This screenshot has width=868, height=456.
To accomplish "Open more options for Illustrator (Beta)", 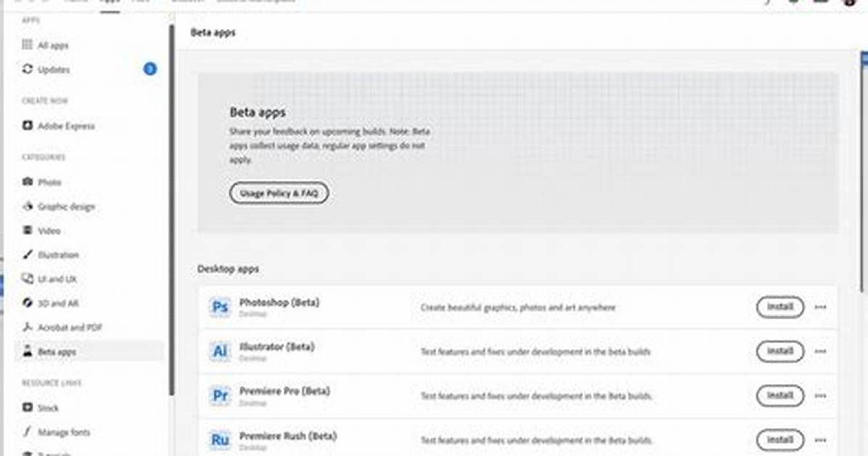I will click(820, 351).
